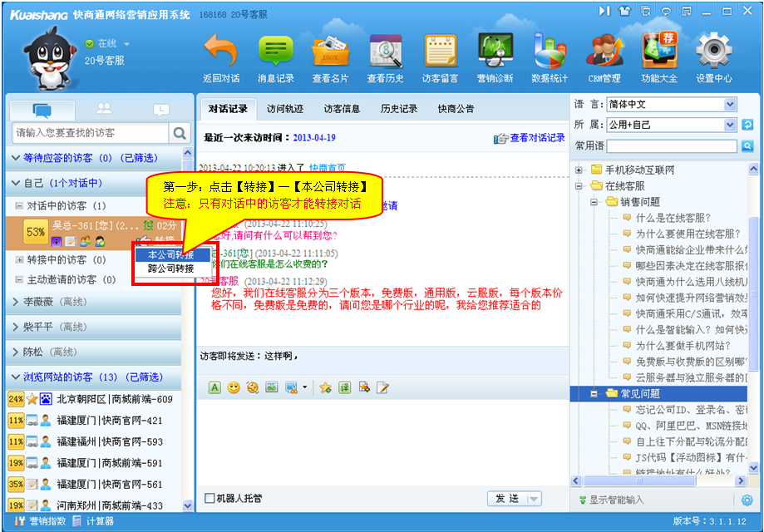The height and width of the screenshot is (532, 764).
Task: Open 消息记录 message records
Action: click(275, 55)
